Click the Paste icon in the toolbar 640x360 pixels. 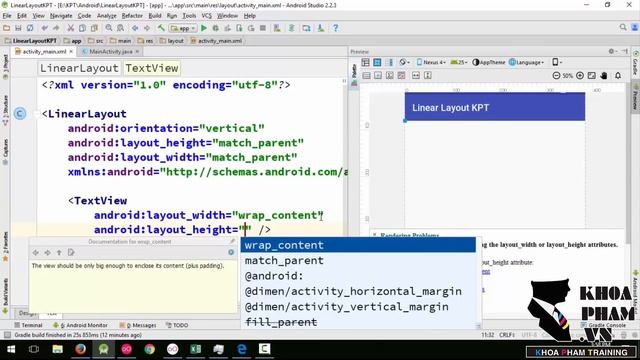click(94, 28)
